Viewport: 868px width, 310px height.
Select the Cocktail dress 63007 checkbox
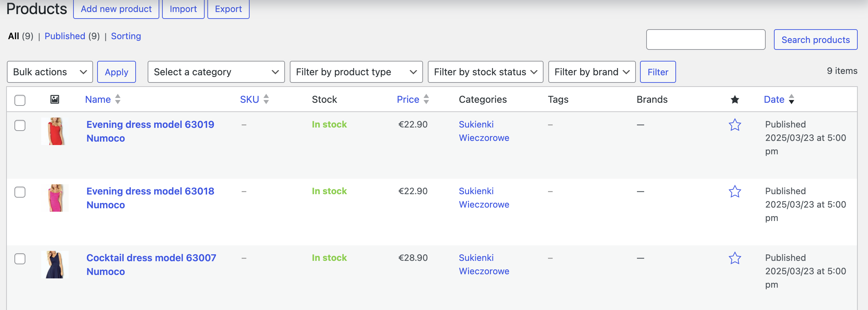pos(20,259)
